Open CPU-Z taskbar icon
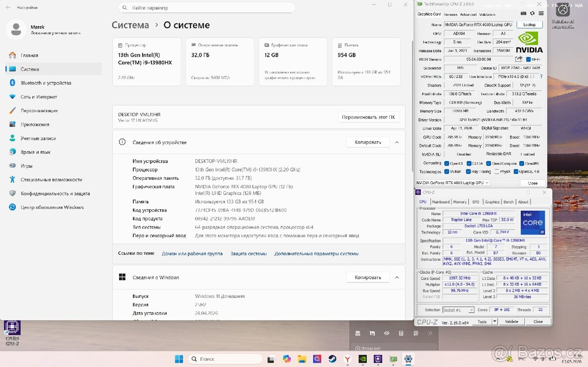 378,359
